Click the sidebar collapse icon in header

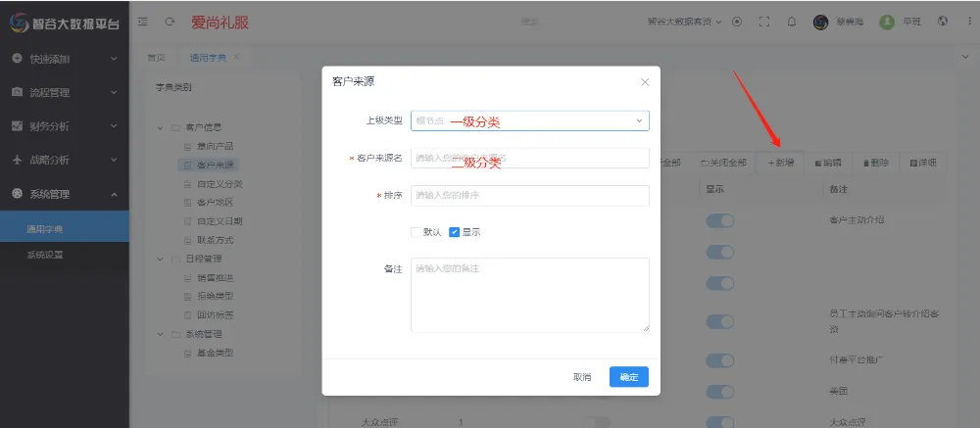[143, 21]
